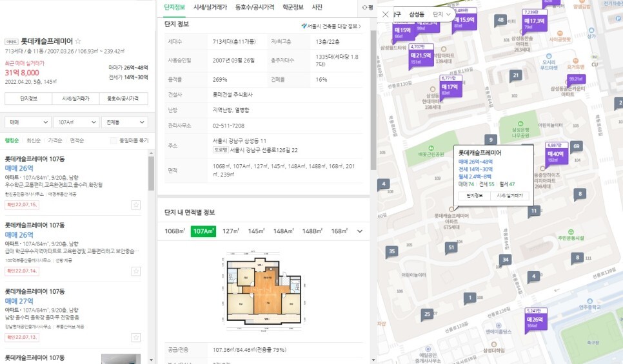The image size is (623, 364).
Task: Switch to 학군정보 tab
Action: (x=293, y=7)
